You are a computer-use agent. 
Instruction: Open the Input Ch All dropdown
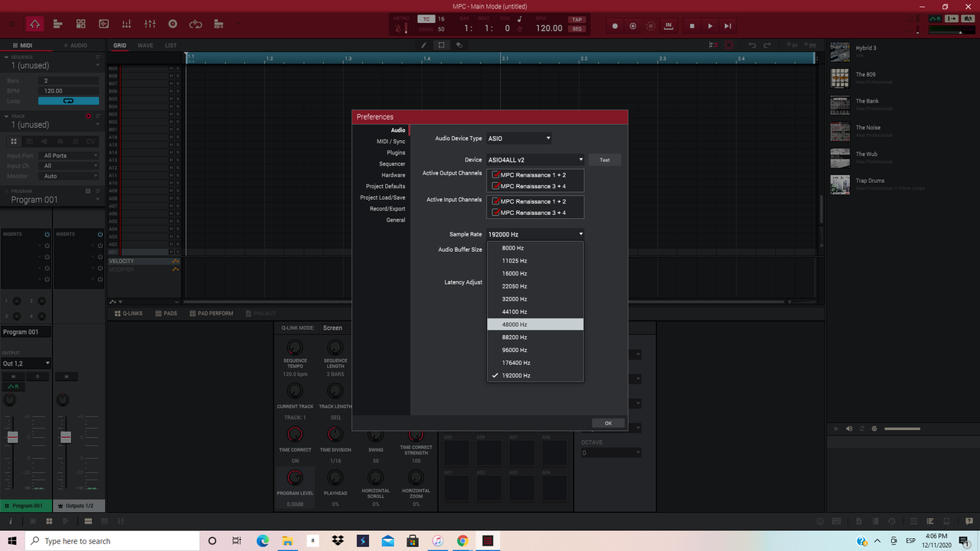[70, 166]
